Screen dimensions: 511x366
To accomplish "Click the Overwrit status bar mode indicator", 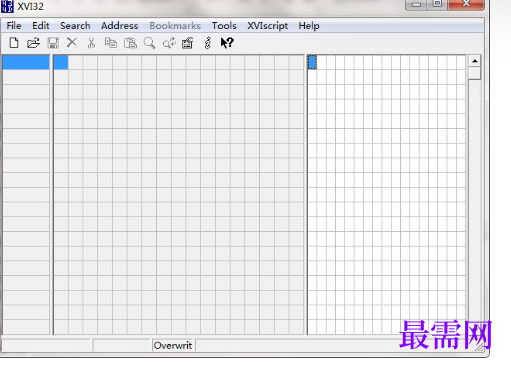I will [173, 345].
